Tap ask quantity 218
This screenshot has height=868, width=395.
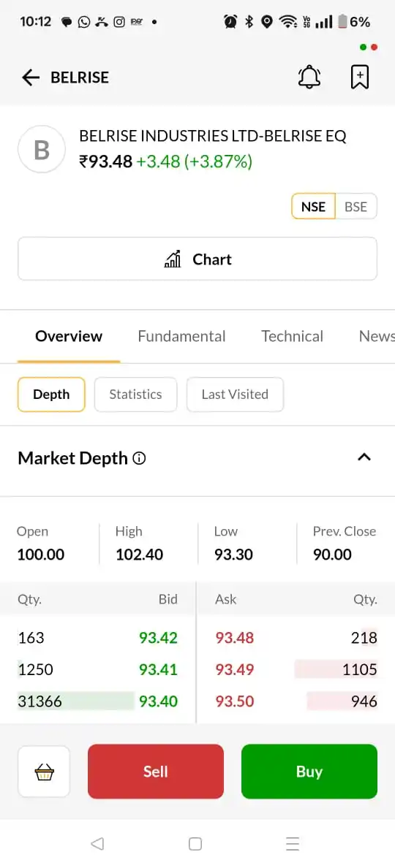(x=364, y=638)
